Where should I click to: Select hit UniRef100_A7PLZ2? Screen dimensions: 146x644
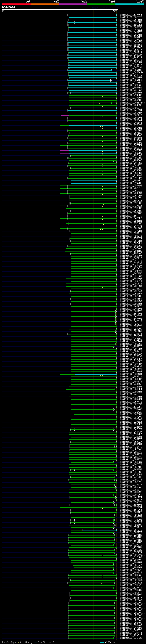tap(131, 125)
